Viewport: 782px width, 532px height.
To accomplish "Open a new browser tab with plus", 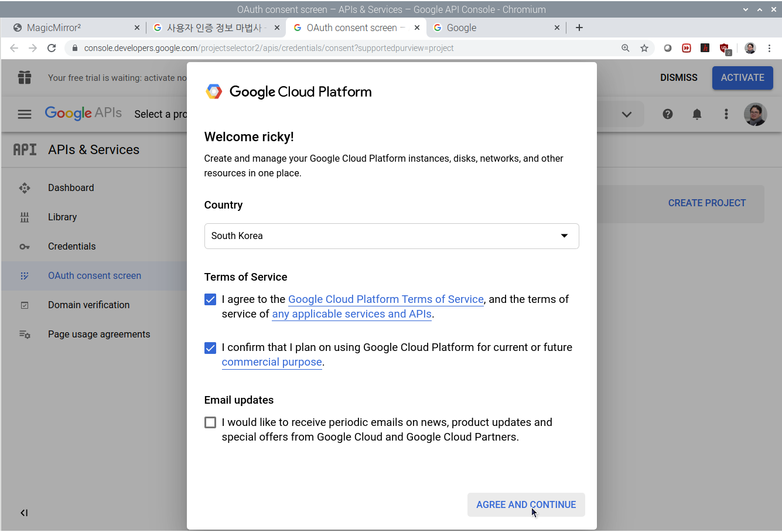I will (x=579, y=28).
